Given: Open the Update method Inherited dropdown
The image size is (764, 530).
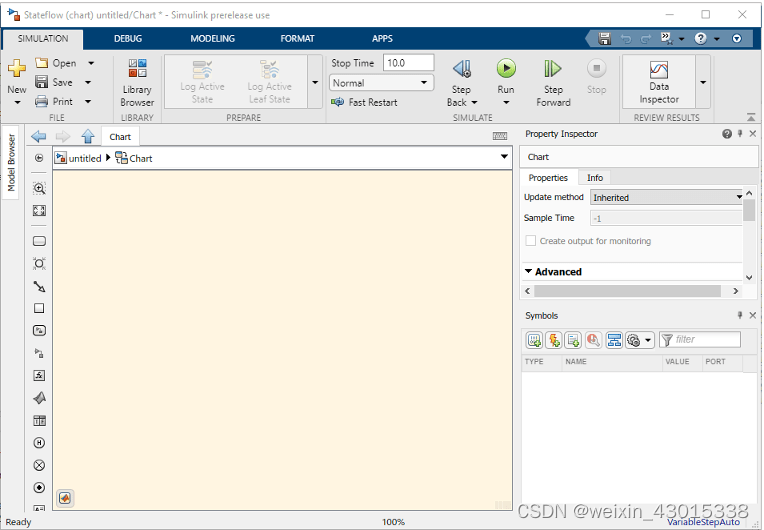Looking at the screenshot, I should point(667,197).
